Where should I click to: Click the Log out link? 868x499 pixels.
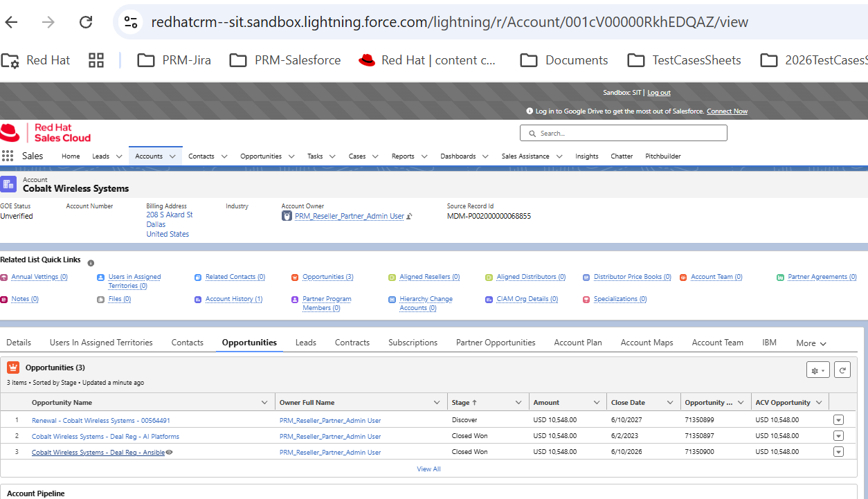(x=659, y=93)
